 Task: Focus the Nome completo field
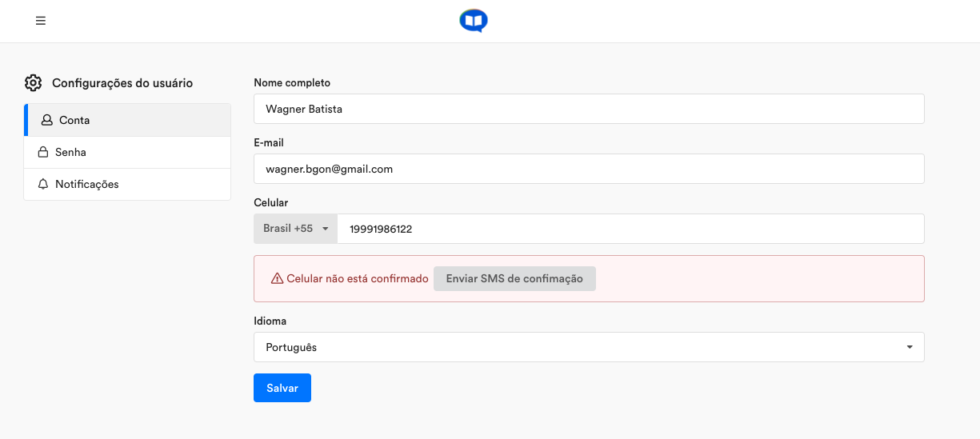tap(589, 109)
